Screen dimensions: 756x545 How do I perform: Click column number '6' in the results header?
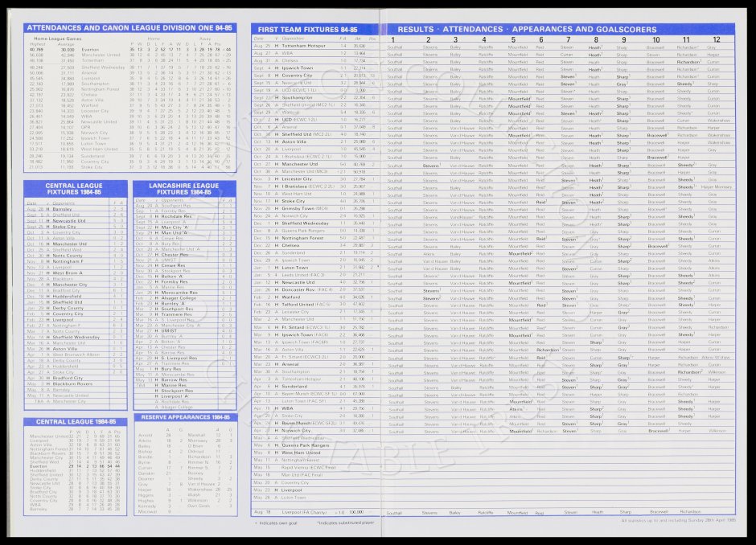pyautogui.click(x=541, y=40)
